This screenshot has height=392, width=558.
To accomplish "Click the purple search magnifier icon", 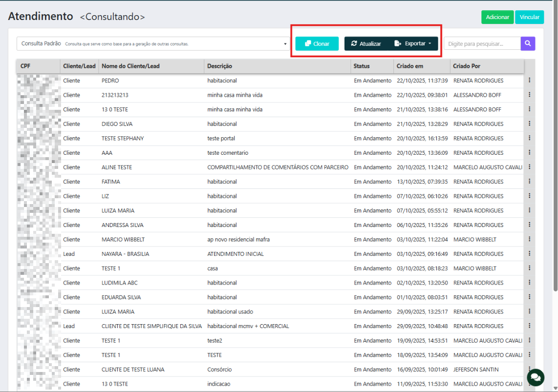I will 528,43.
